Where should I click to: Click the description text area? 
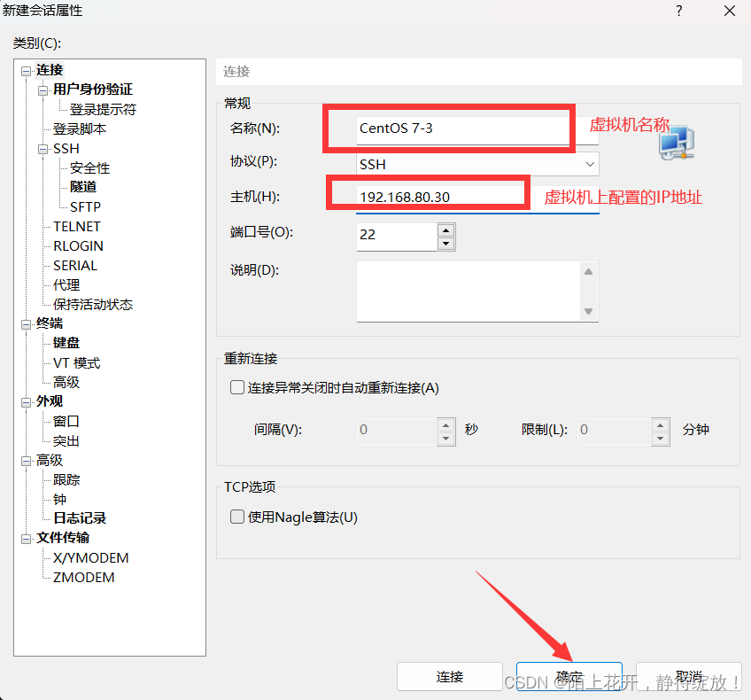tap(468, 292)
